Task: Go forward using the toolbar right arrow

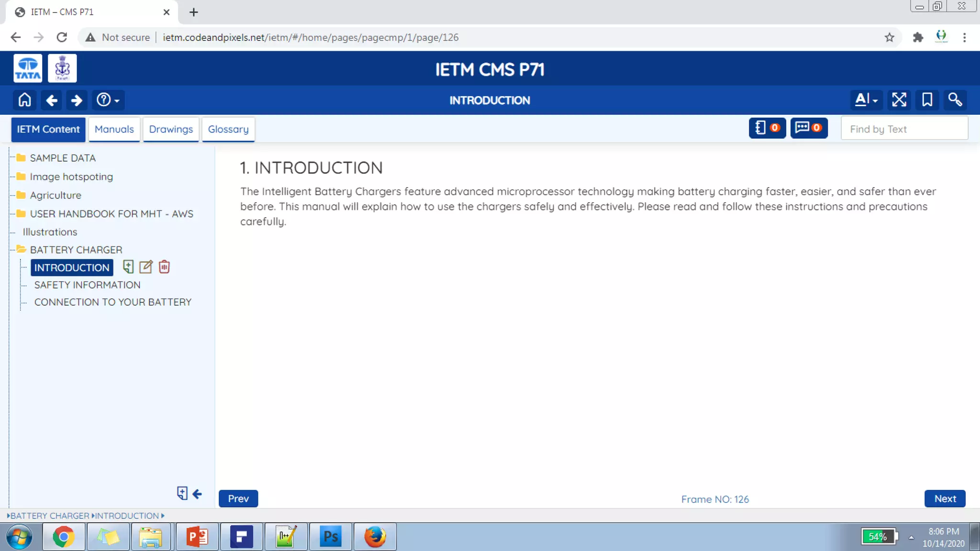Action: pyautogui.click(x=77, y=100)
